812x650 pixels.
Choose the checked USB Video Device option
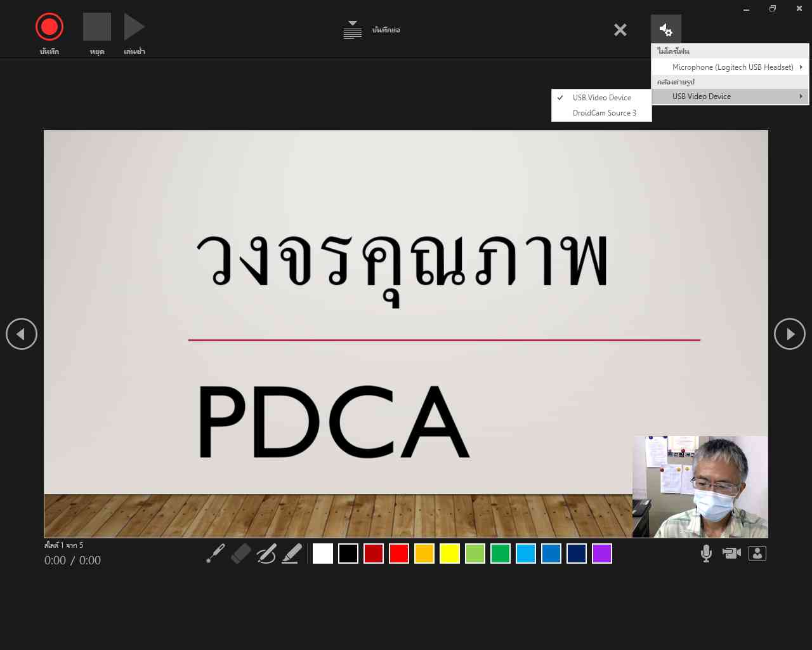(601, 98)
